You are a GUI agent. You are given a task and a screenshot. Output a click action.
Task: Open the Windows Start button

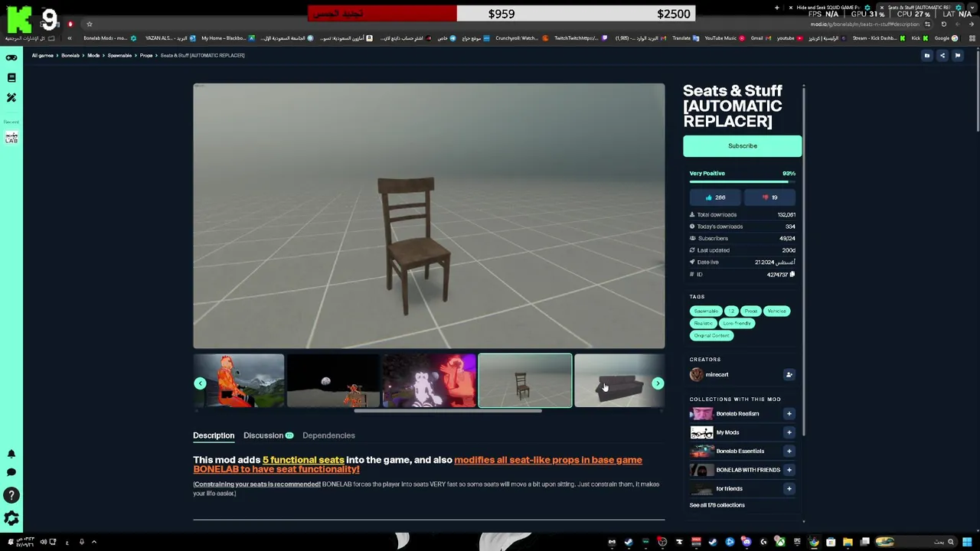click(967, 542)
